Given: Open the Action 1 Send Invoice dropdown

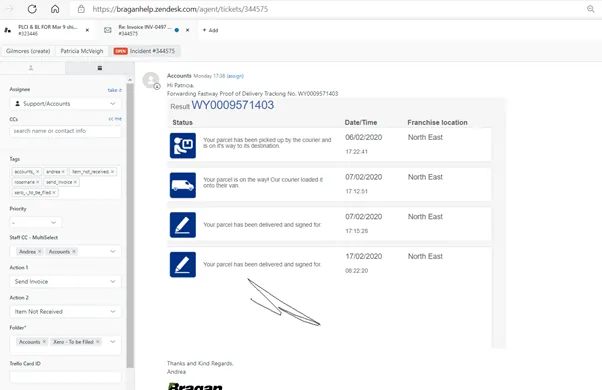Looking at the screenshot, I should (x=65, y=281).
